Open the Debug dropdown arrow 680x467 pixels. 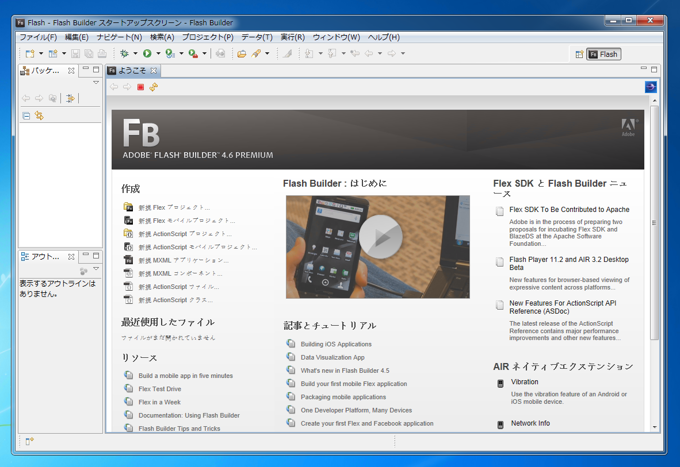point(135,54)
